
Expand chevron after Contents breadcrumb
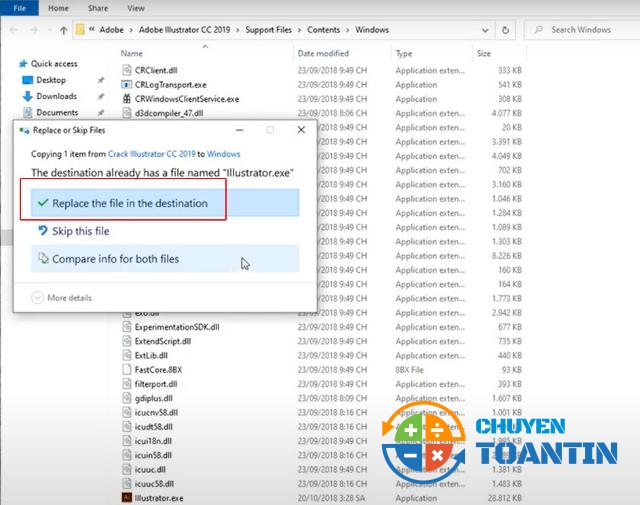pyautogui.click(x=348, y=30)
